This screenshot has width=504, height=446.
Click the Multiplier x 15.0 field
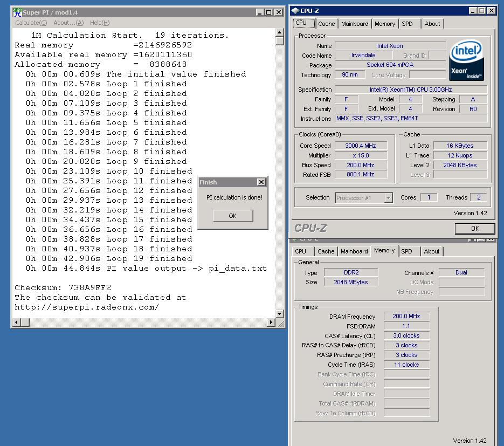point(361,155)
